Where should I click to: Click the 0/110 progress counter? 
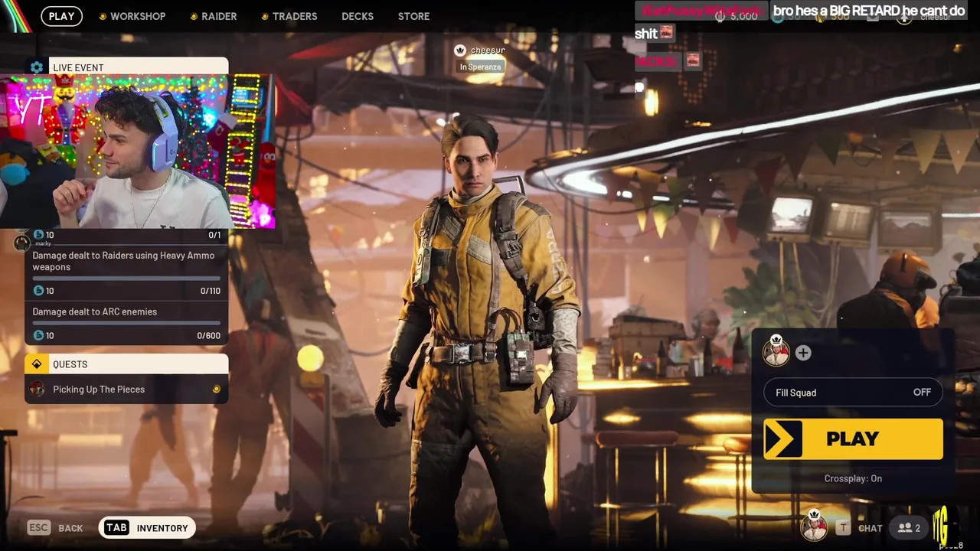(210, 291)
